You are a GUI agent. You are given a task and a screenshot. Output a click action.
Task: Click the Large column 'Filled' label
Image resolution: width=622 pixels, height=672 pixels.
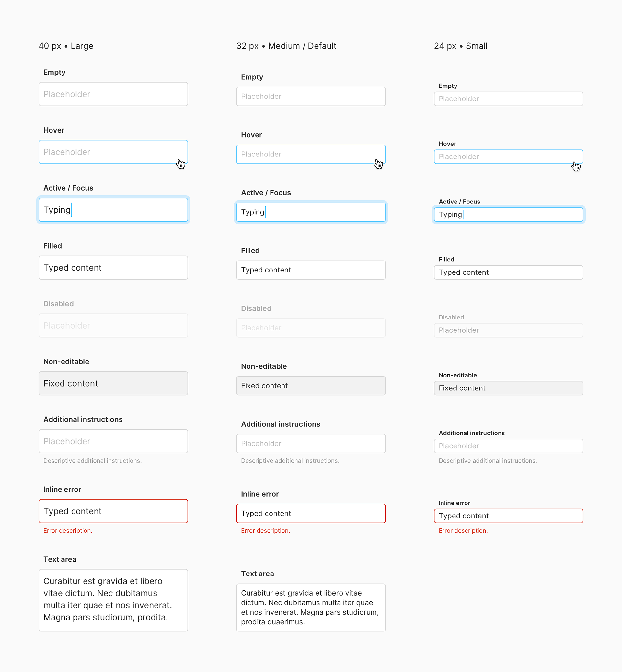pyautogui.click(x=53, y=246)
